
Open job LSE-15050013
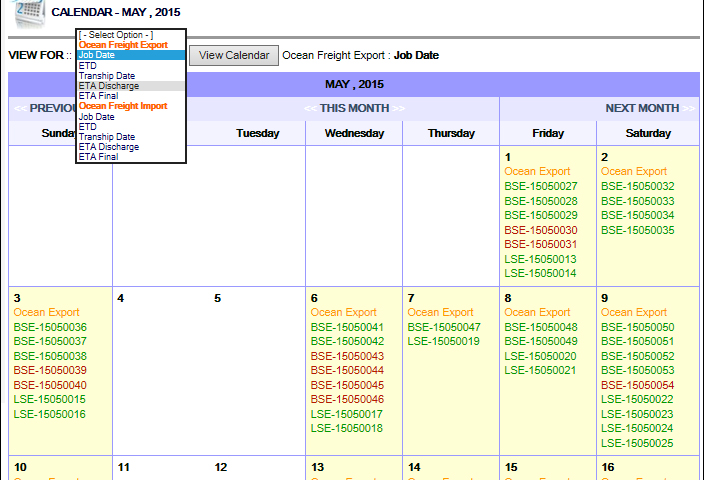pos(540,259)
